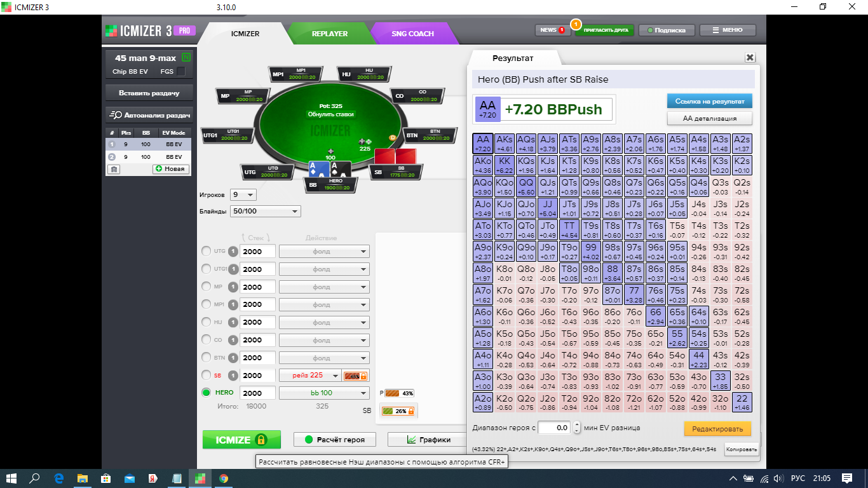Select UTG as hero radio button

[206, 252]
